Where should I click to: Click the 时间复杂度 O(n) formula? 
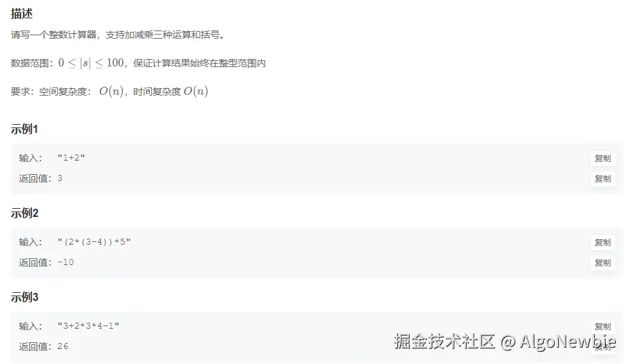171,92
